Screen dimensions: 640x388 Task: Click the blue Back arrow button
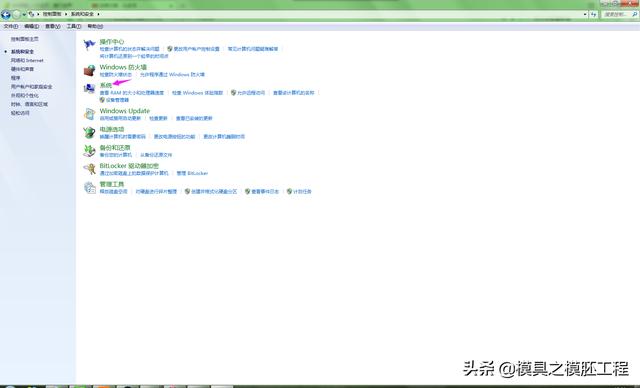6,15
